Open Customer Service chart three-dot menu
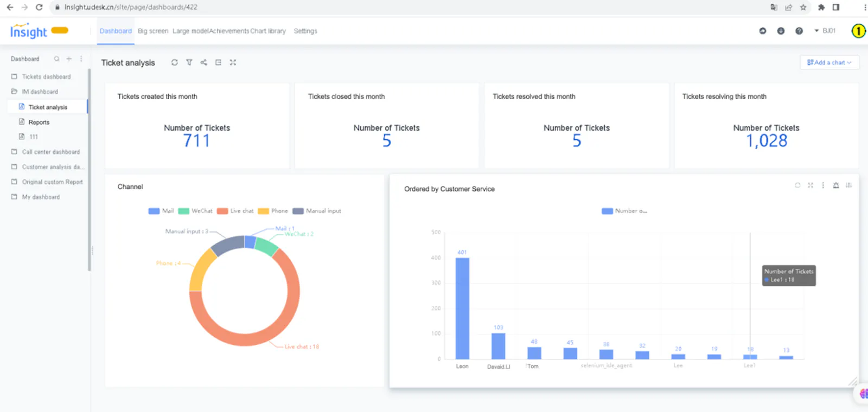 [823, 185]
